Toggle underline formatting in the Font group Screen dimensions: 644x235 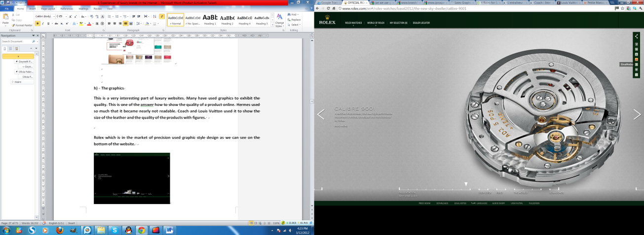point(49,23)
